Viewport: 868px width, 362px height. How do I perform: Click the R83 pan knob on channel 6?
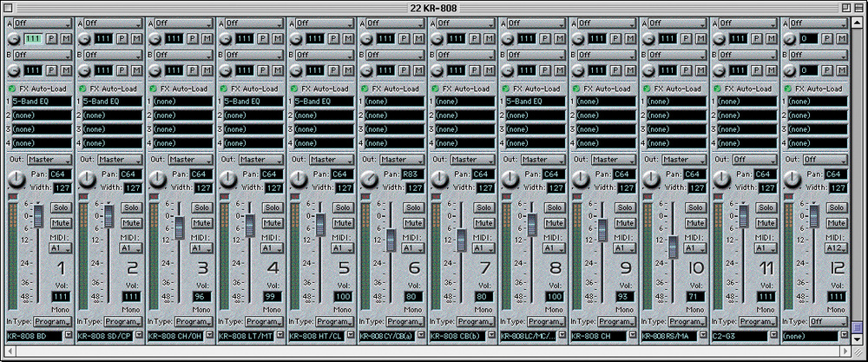click(x=369, y=180)
